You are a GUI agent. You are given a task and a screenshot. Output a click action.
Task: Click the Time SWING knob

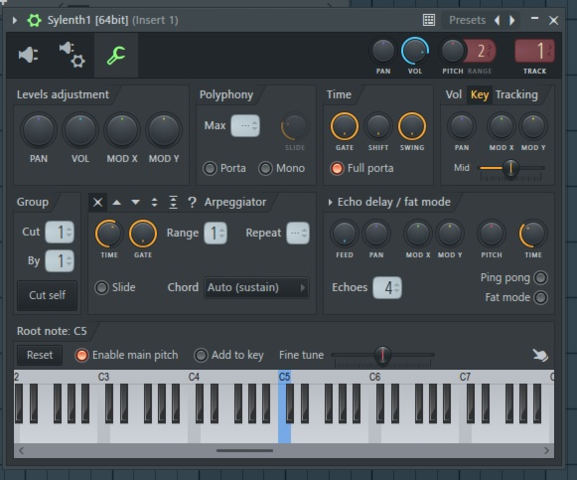coord(412,127)
